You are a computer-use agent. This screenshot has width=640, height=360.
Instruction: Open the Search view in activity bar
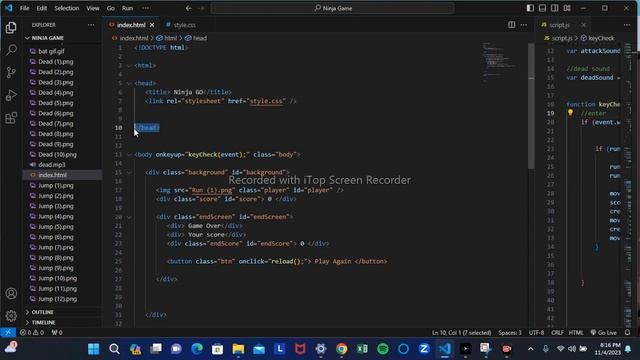(x=11, y=50)
